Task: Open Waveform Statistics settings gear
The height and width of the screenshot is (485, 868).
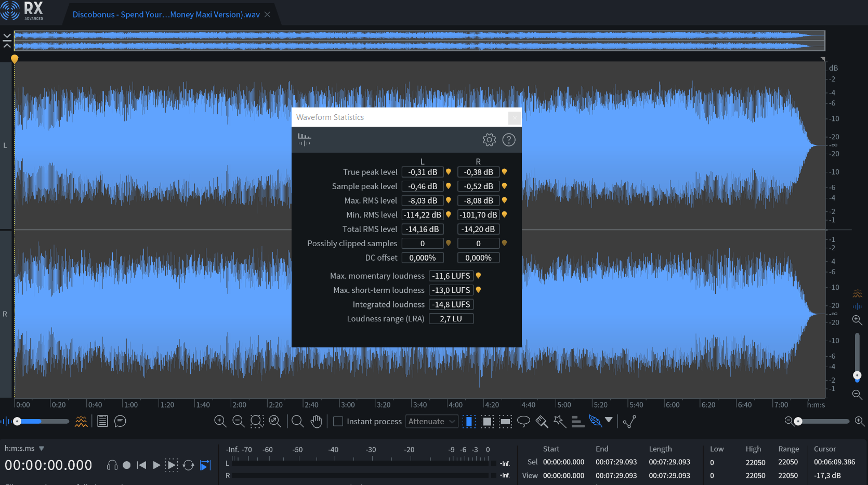Action: (489, 140)
